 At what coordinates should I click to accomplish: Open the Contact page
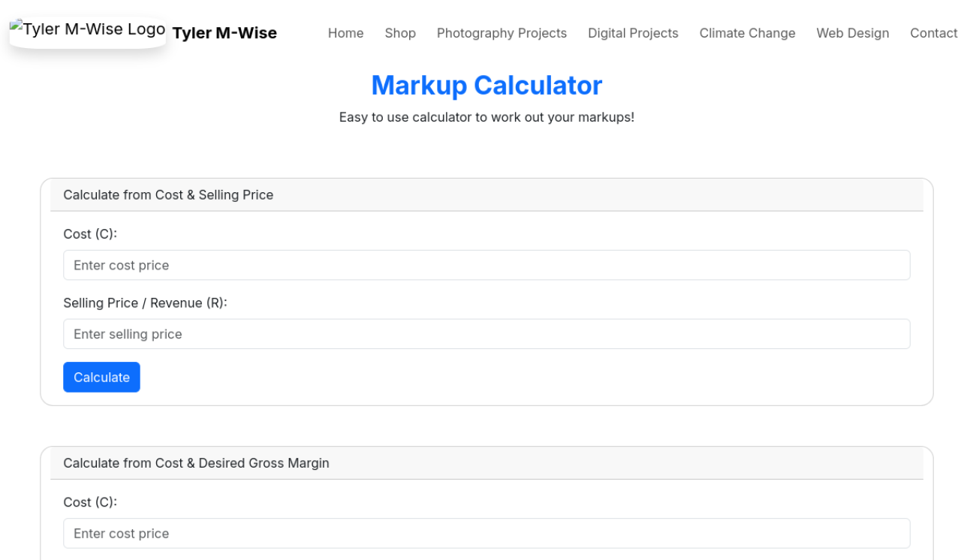coord(933,33)
